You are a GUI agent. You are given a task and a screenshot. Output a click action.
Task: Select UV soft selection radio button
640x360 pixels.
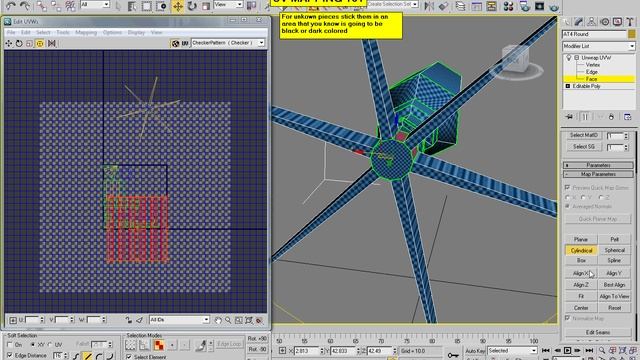[51, 345]
